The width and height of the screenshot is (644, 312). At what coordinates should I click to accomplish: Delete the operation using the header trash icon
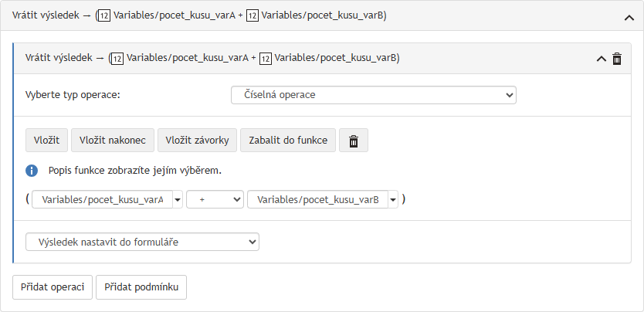[616, 59]
